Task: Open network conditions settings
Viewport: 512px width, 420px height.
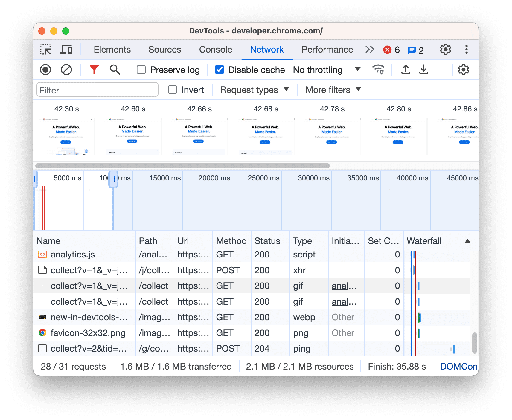Action: click(x=379, y=70)
